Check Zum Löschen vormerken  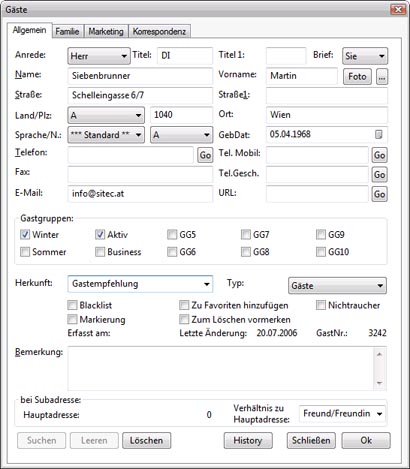click(x=184, y=319)
